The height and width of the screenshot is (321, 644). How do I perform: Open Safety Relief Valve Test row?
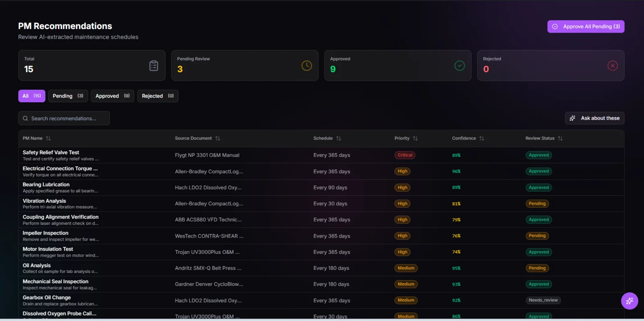(321, 155)
